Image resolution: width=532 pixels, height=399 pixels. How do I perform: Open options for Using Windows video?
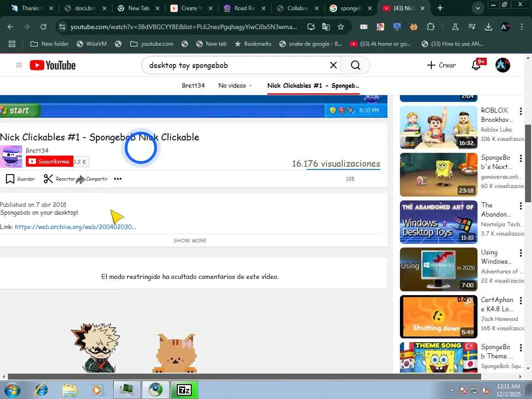[x=521, y=253]
